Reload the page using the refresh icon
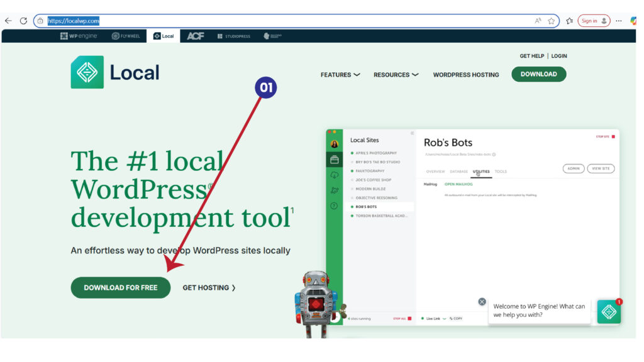The image size is (644, 362). tap(23, 21)
